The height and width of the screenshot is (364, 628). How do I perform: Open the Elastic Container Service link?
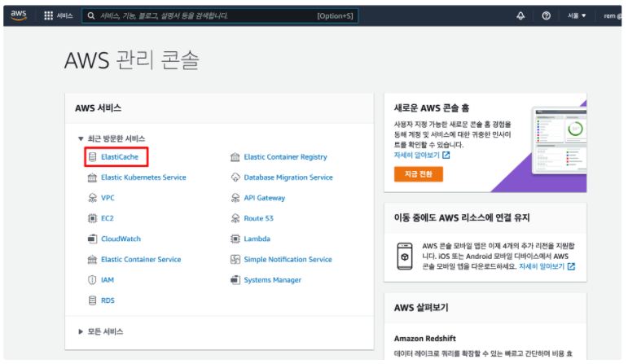click(x=141, y=260)
